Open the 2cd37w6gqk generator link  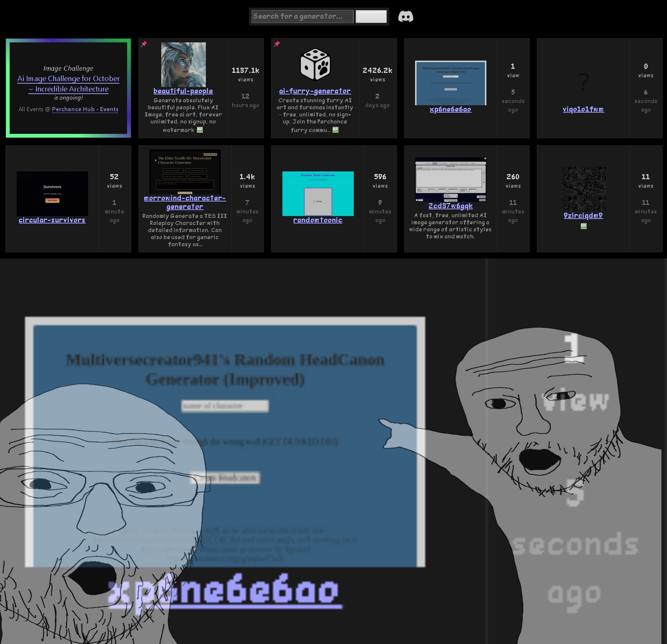tap(450, 206)
